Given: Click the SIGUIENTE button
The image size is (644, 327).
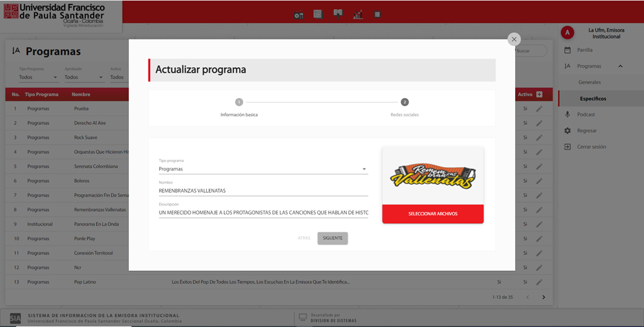Looking at the screenshot, I should (333, 238).
